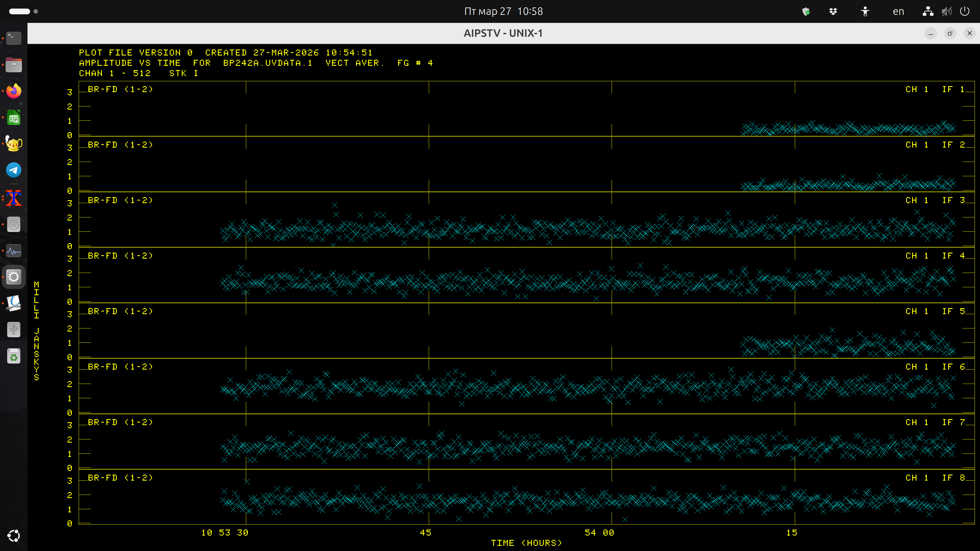This screenshot has width=980, height=551.
Task: Open Firefox browser in the dock
Action: [x=14, y=91]
